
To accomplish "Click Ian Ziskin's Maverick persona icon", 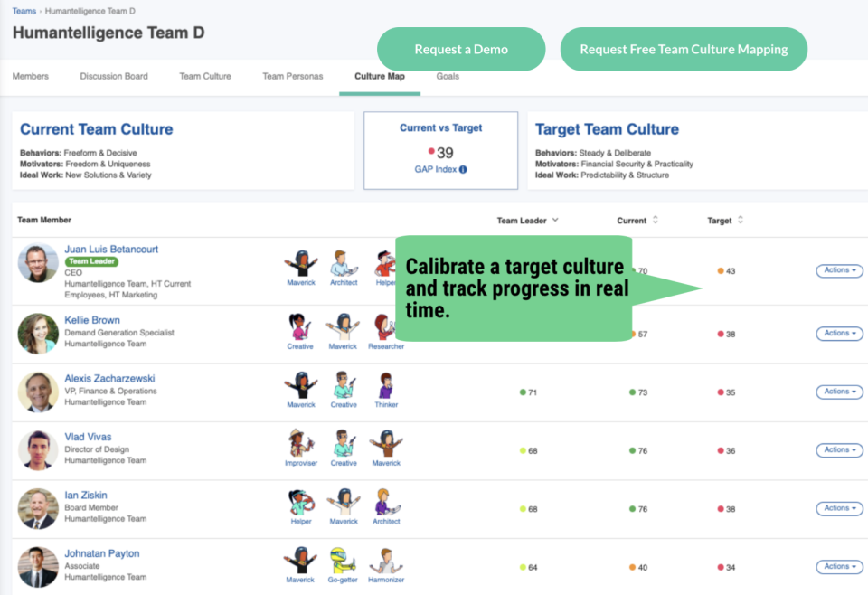I will (x=344, y=502).
